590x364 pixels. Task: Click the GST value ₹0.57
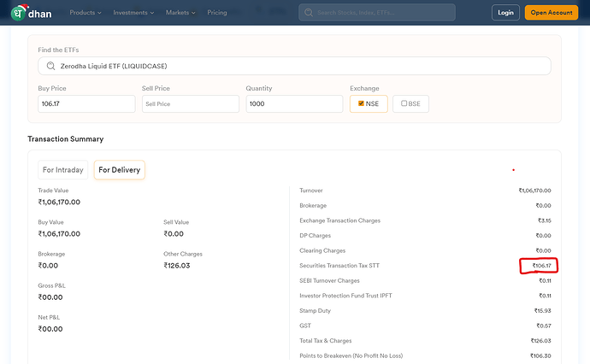coord(544,326)
